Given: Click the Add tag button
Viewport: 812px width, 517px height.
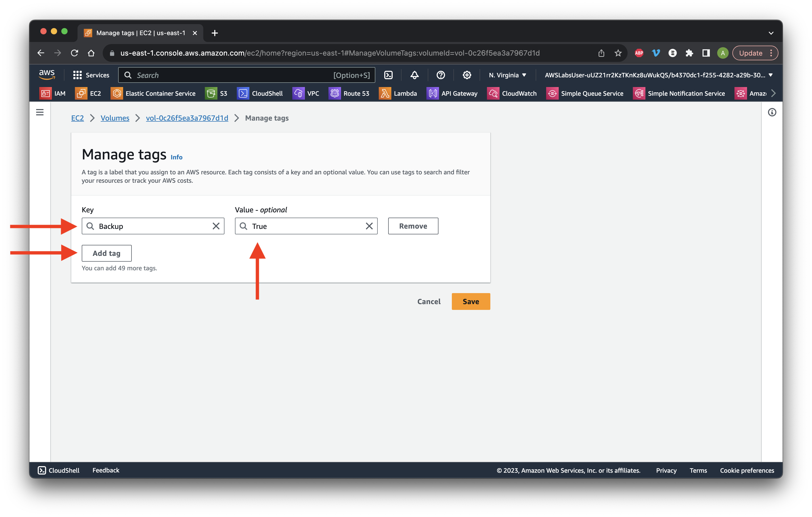Looking at the screenshot, I should click(x=107, y=253).
